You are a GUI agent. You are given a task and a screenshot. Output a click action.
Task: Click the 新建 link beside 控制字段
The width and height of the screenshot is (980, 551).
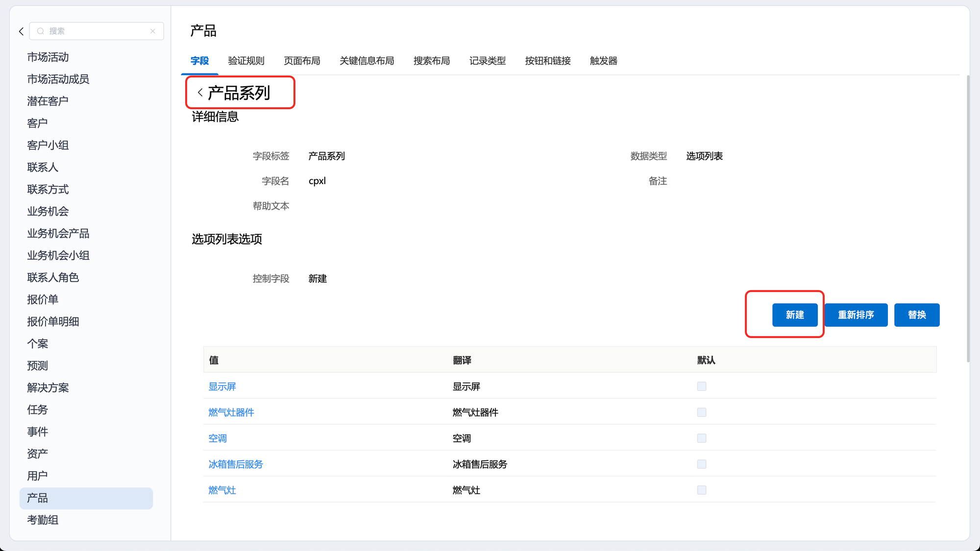click(318, 279)
